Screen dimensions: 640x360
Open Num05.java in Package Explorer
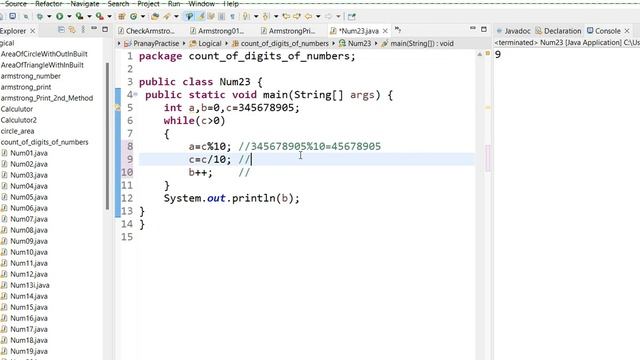[29, 197]
